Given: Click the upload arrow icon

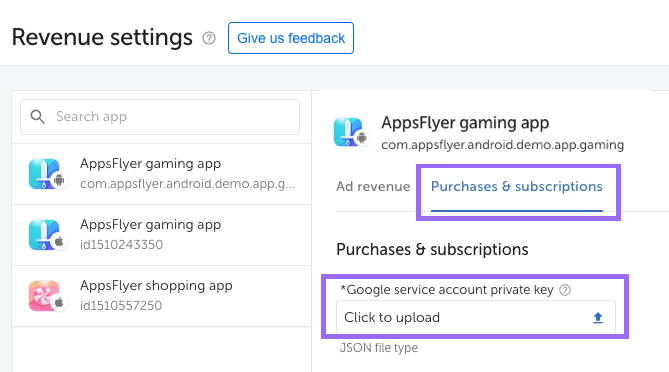Looking at the screenshot, I should 598,318.
